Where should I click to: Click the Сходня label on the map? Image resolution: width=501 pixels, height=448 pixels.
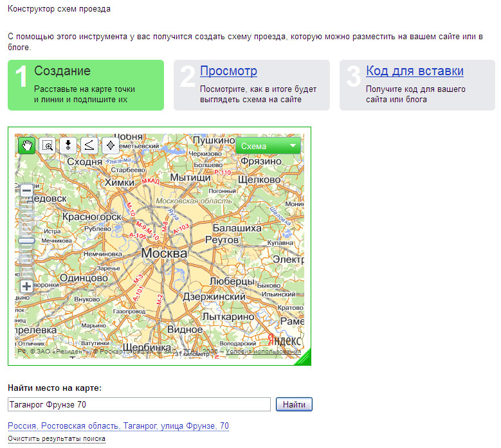pyautogui.click(x=84, y=161)
